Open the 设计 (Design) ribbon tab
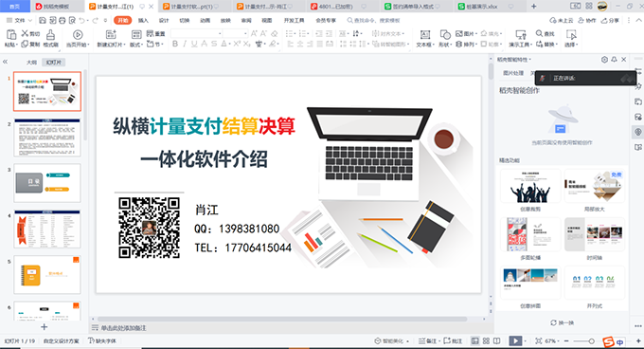The height and width of the screenshot is (349, 644). (x=164, y=20)
